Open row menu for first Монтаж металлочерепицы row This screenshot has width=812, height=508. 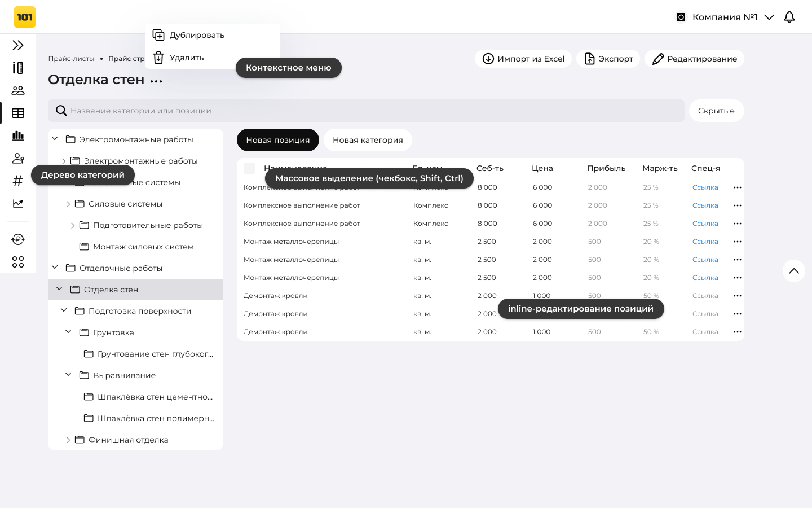(x=738, y=242)
